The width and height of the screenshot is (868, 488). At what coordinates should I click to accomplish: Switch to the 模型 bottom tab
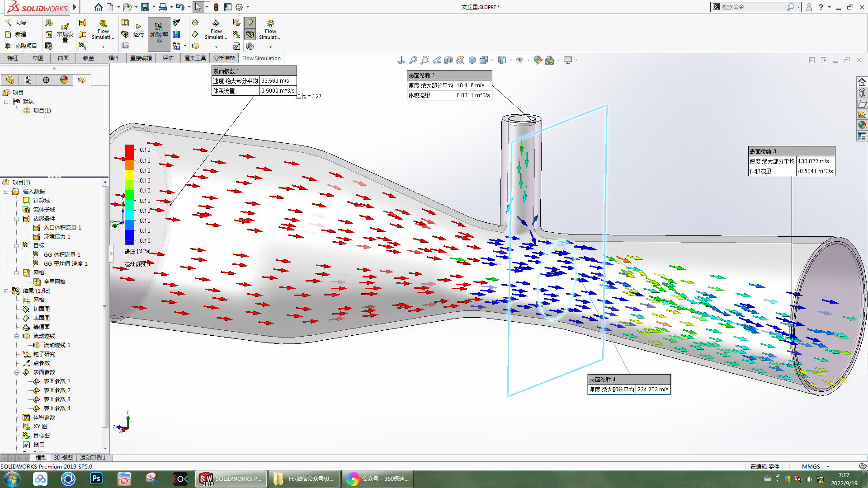point(41,458)
